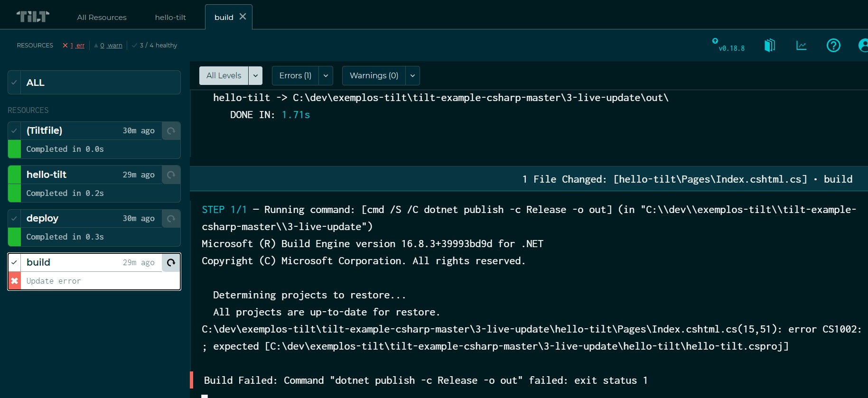The width and height of the screenshot is (868, 398).
Task: Click the STEP 1/1 log line
Action: (x=529, y=218)
